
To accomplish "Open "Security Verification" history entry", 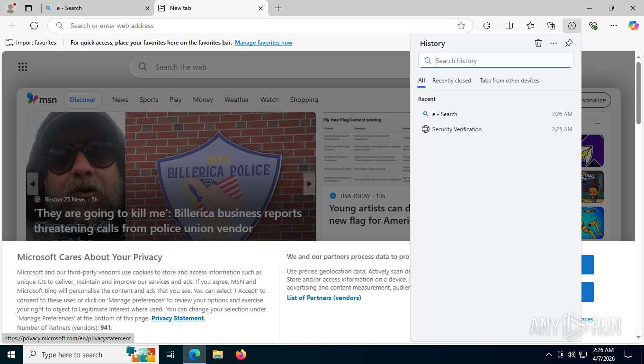I will 496,129.
